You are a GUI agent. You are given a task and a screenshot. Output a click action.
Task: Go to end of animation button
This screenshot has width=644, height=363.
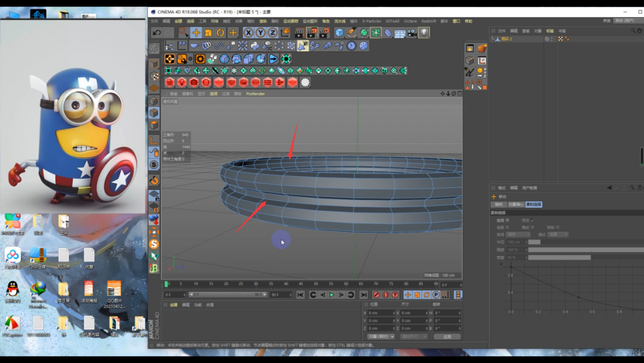pyautogui.click(x=364, y=295)
